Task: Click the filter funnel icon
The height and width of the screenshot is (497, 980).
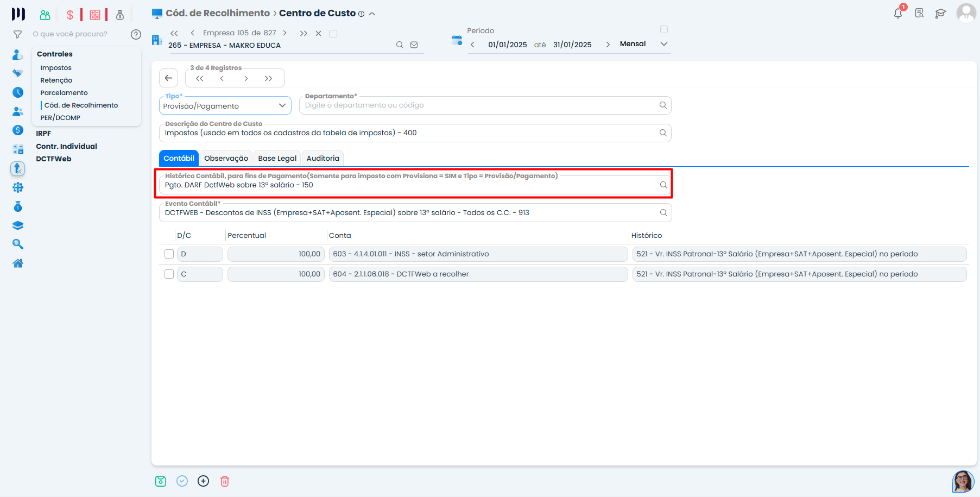Action: click(17, 34)
